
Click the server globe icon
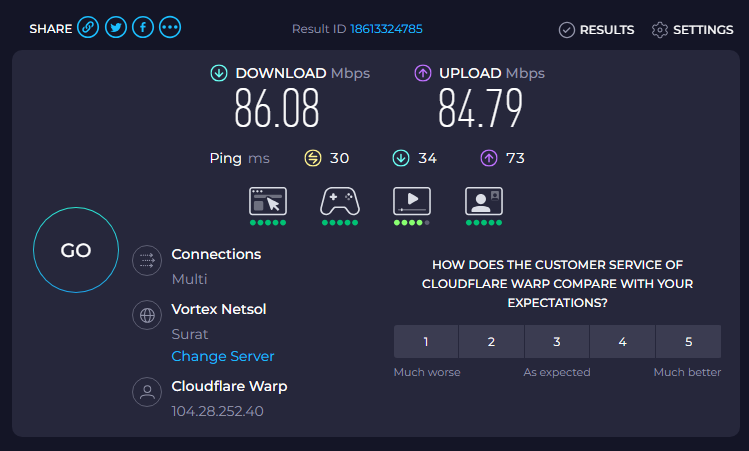click(147, 315)
